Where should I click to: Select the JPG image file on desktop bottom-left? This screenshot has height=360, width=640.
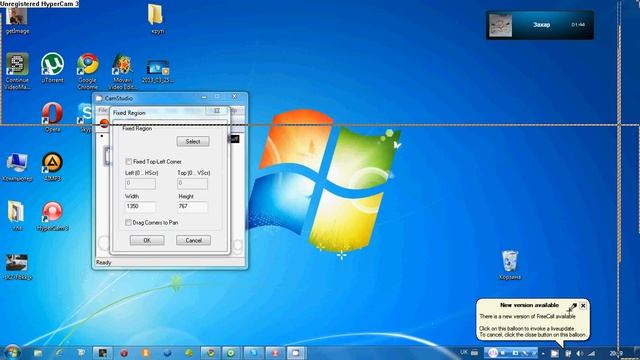(x=17, y=267)
